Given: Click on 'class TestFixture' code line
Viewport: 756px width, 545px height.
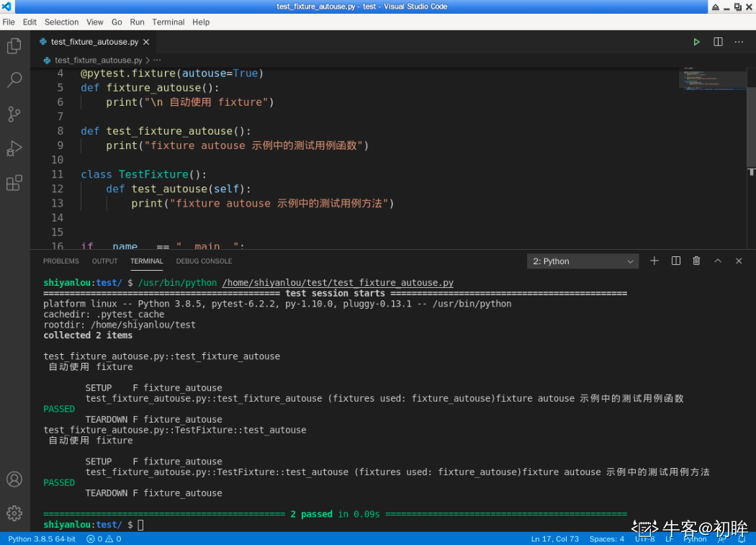Looking at the screenshot, I should coord(144,174).
